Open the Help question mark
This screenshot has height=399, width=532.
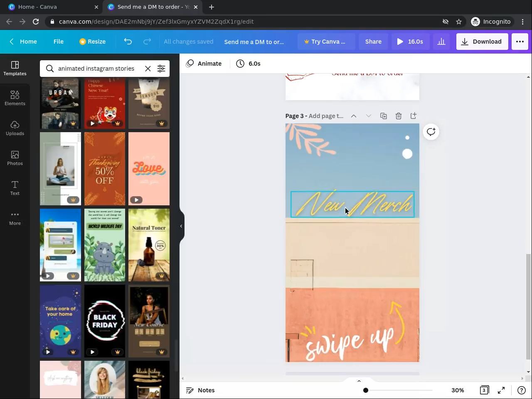pos(521,390)
